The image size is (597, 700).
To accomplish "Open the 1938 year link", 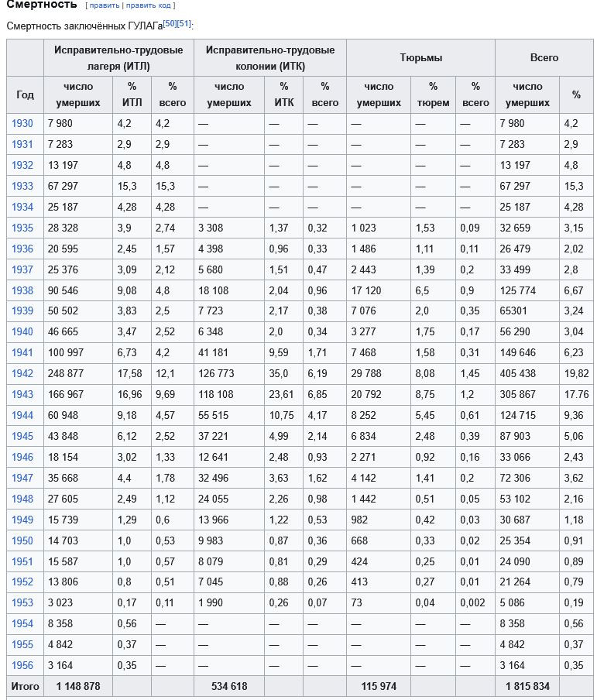I will click(22, 290).
